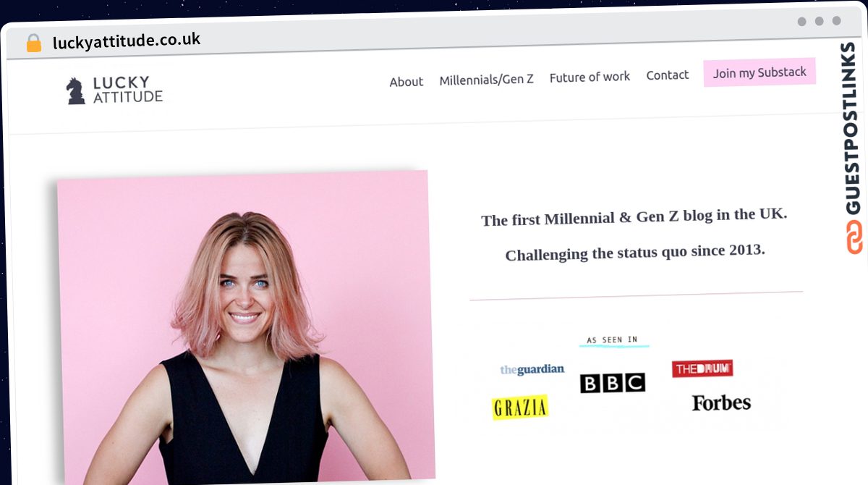The width and height of the screenshot is (868, 485).
Task: Click the theguardian logo
Action: (533, 369)
